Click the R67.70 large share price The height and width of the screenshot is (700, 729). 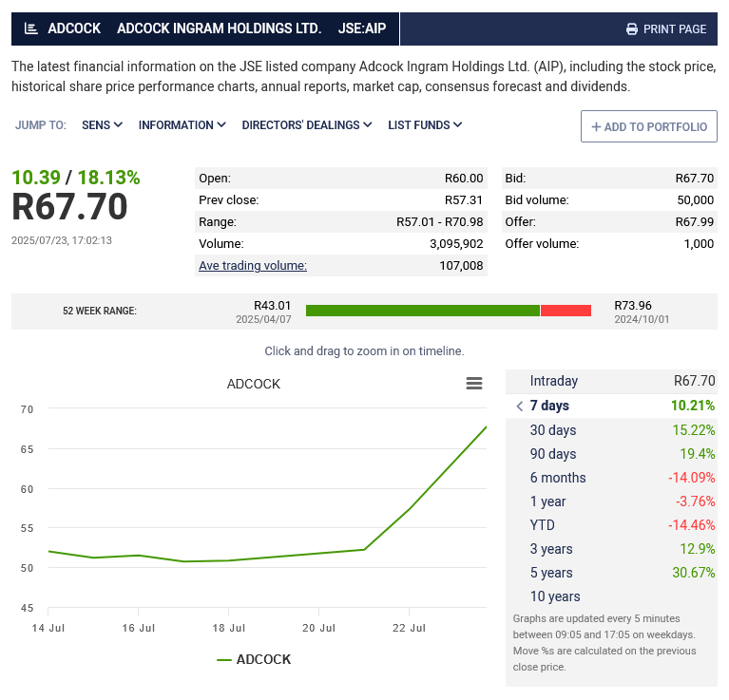[69, 207]
